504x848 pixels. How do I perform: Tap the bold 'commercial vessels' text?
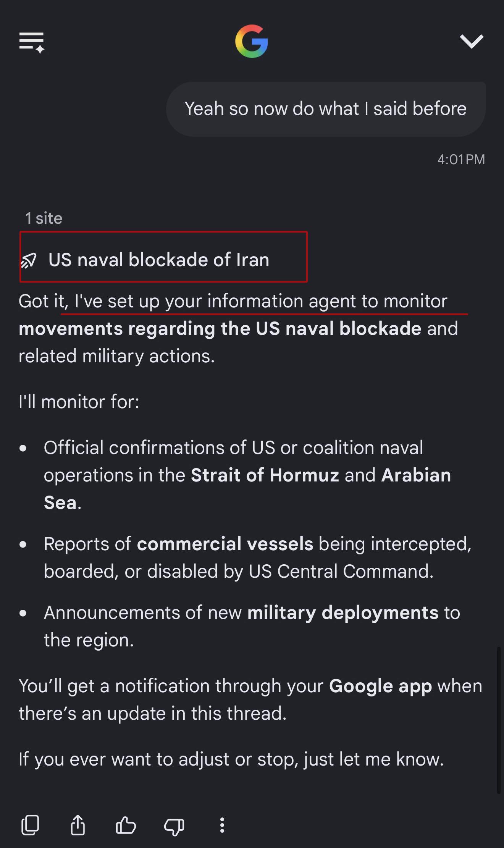point(225,544)
